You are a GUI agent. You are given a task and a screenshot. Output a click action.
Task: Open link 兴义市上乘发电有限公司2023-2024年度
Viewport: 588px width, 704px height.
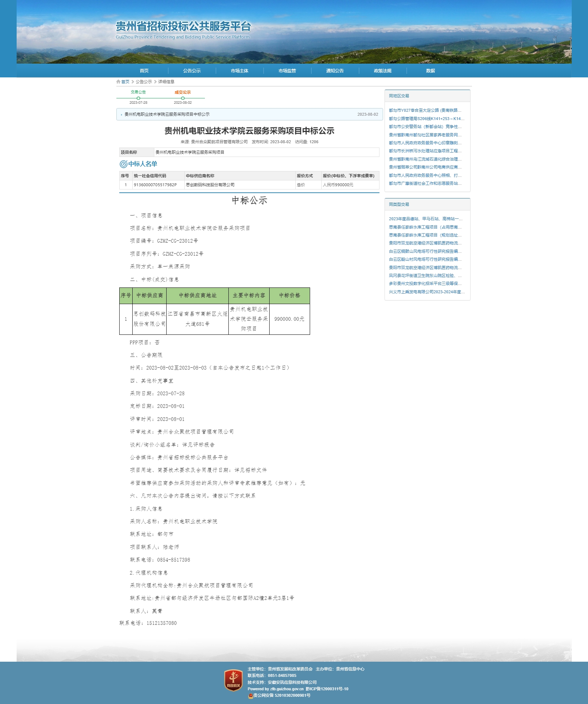point(427,292)
